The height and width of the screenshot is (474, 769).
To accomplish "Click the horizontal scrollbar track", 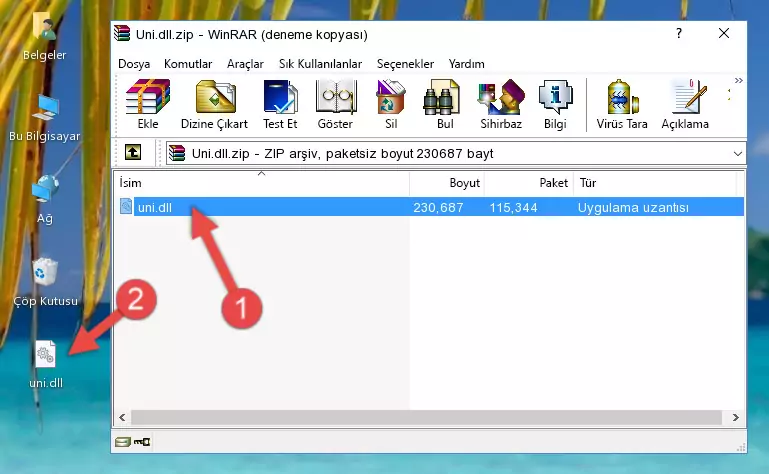I will 426,418.
